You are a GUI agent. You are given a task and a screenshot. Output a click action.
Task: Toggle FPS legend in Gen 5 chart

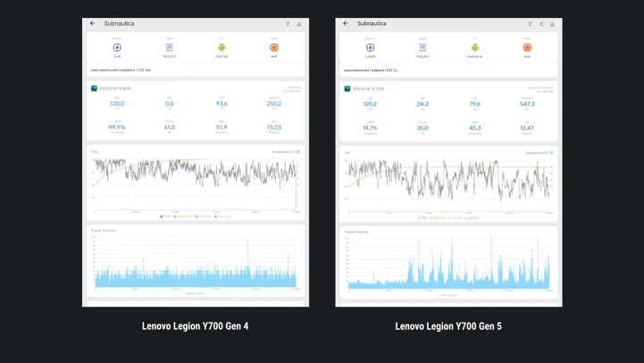422,218
